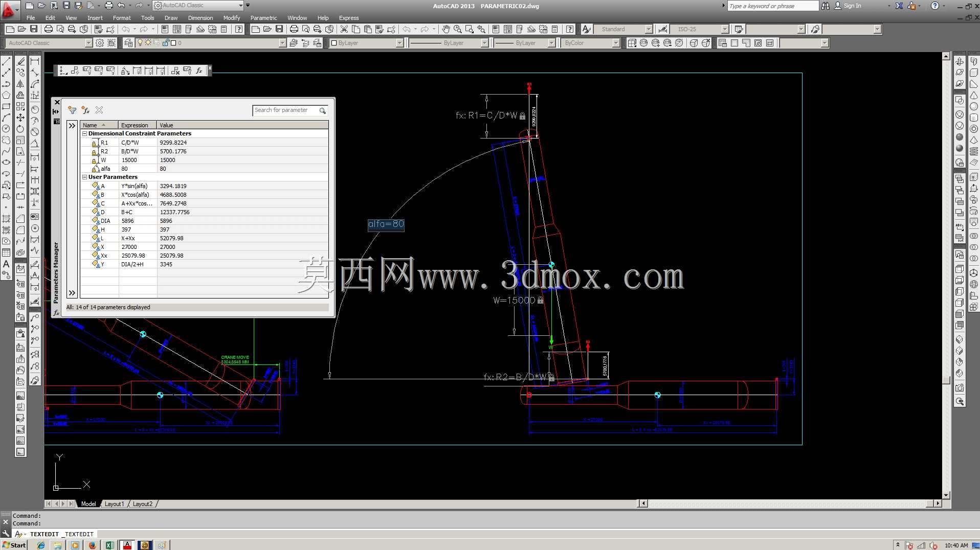Viewport: 980px width, 550px height.
Task: Select R1 parameter row name
Action: (x=104, y=143)
